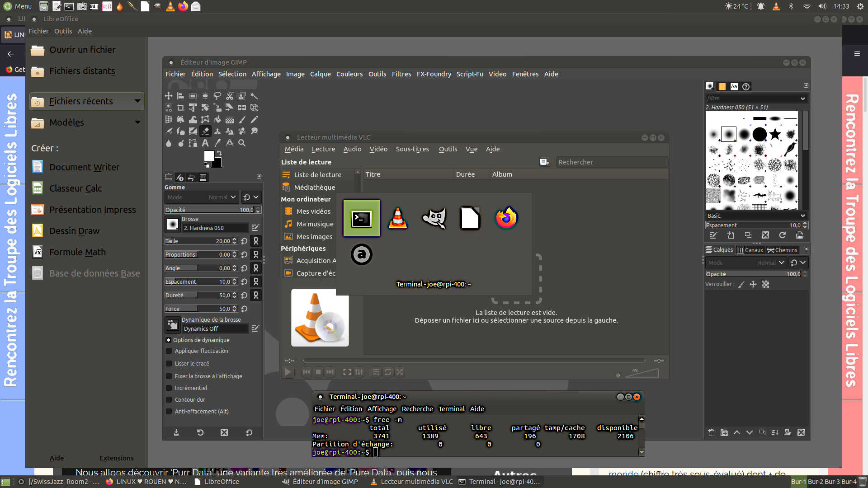Click the VLC play button
The width and height of the screenshot is (868, 488).
pos(288,372)
